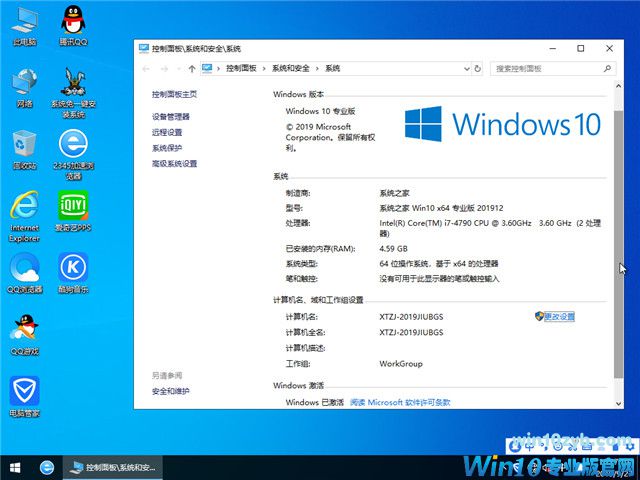The height and width of the screenshot is (480, 640).
Task: Open 远程设置 link
Action: (x=167, y=132)
